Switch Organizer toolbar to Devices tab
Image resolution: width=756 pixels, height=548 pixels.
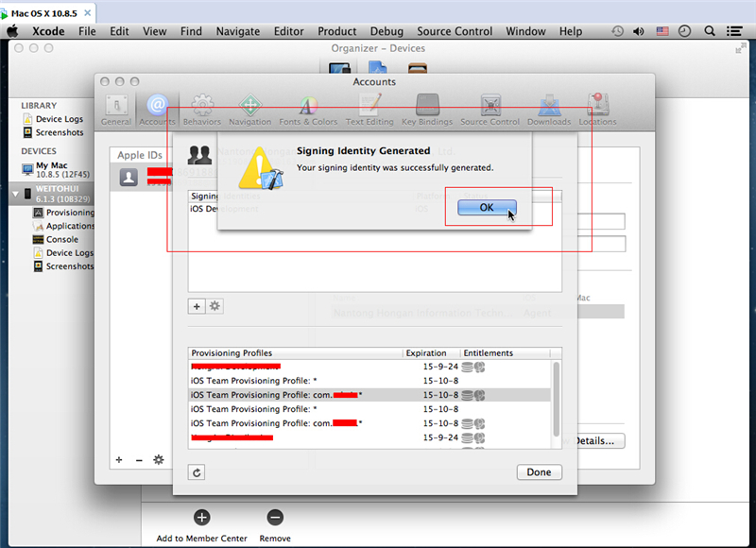339,68
